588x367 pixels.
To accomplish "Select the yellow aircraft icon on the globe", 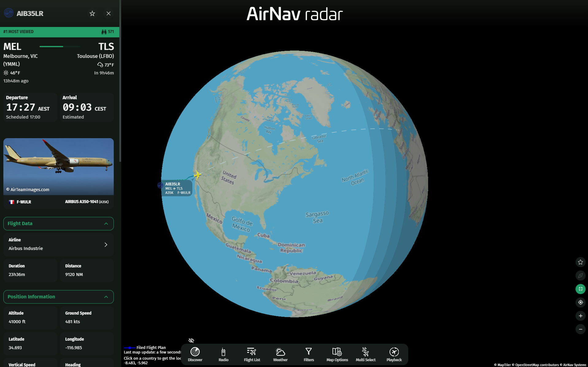I will pyautogui.click(x=197, y=175).
